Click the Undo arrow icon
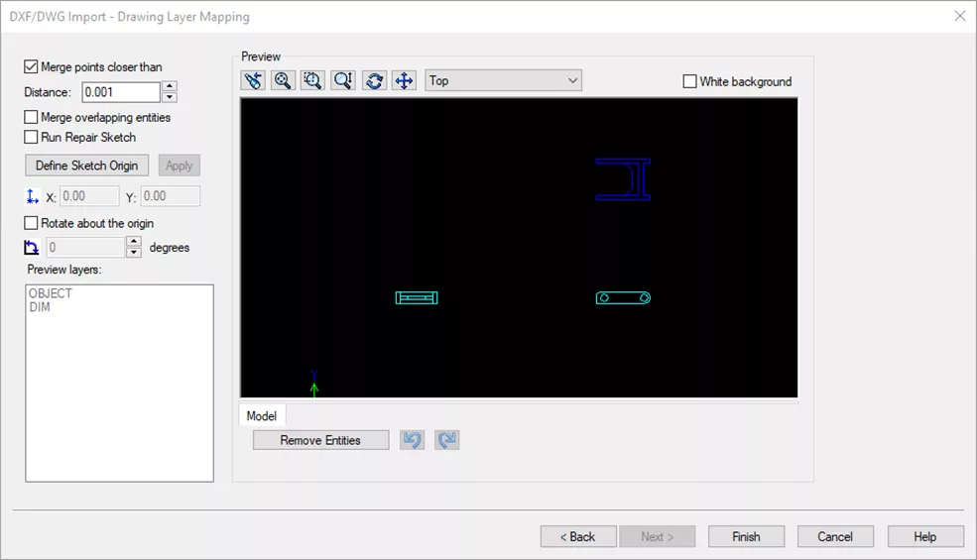Screen dimensions: 977x560 tap(412, 440)
